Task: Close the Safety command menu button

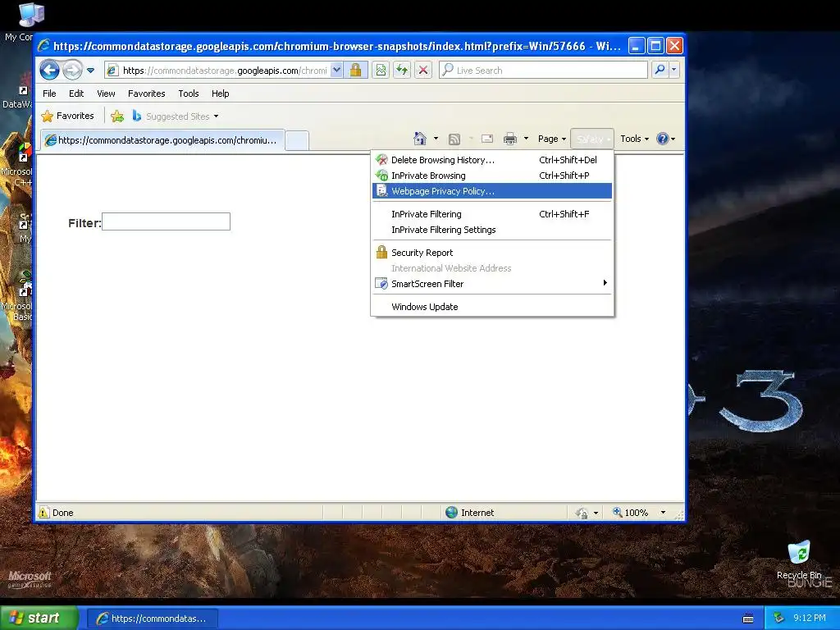Action: tap(592, 139)
